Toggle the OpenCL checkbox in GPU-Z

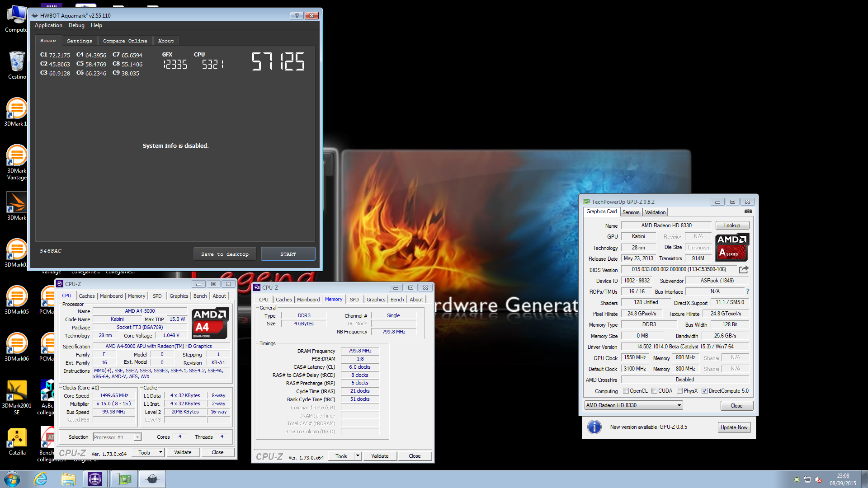[626, 391]
